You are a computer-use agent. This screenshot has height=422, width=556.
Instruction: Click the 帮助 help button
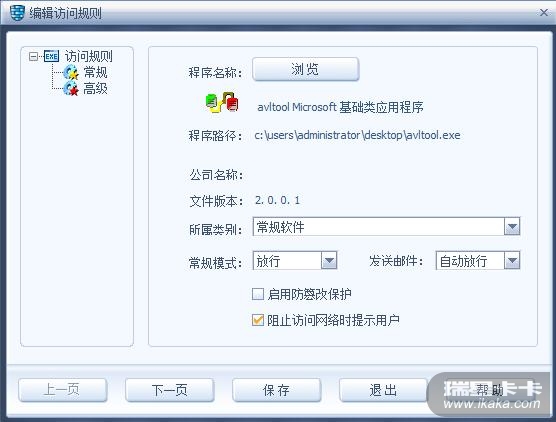click(x=490, y=390)
